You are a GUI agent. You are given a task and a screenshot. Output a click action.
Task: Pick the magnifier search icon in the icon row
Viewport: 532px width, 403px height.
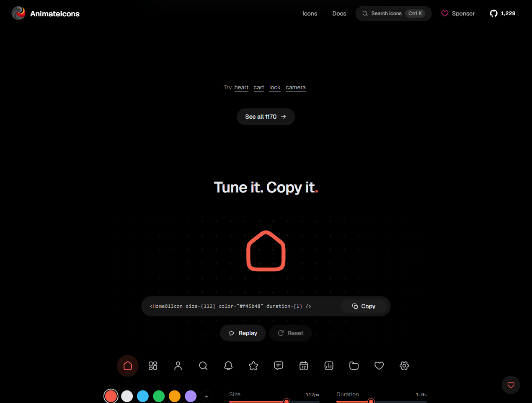tap(203, 366)
